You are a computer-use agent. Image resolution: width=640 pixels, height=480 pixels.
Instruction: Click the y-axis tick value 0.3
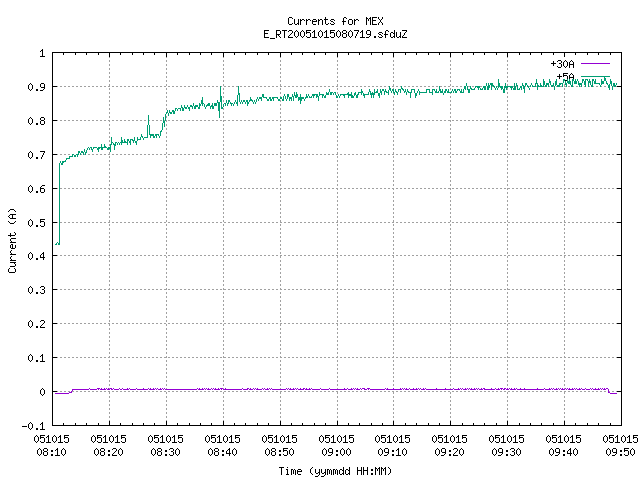click(36, 290)
